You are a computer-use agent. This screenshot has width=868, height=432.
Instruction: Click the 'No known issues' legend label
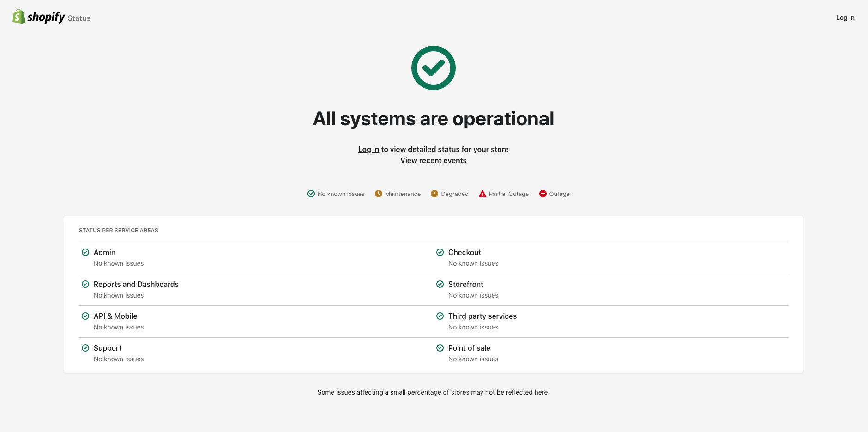tap(341, 194)
